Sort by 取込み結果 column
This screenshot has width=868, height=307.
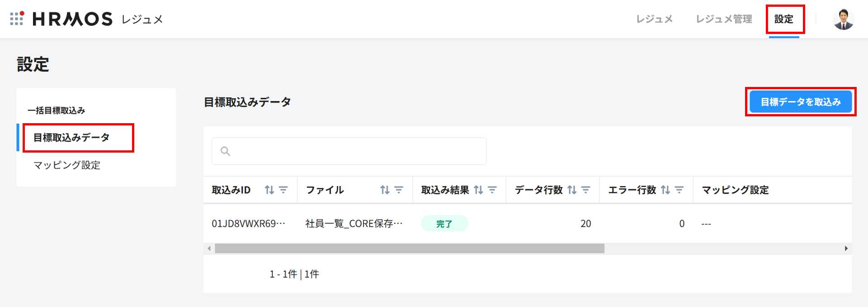point(478,190)
